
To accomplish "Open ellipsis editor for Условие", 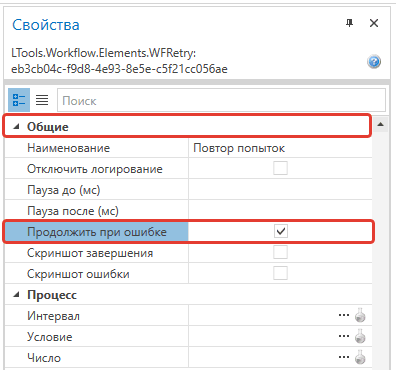I will click(344, 336).
